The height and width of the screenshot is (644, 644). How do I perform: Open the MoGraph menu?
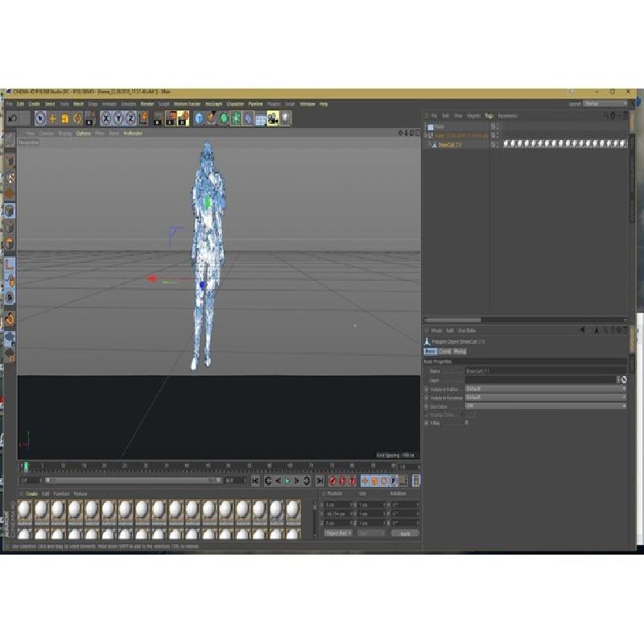(213, 104)
